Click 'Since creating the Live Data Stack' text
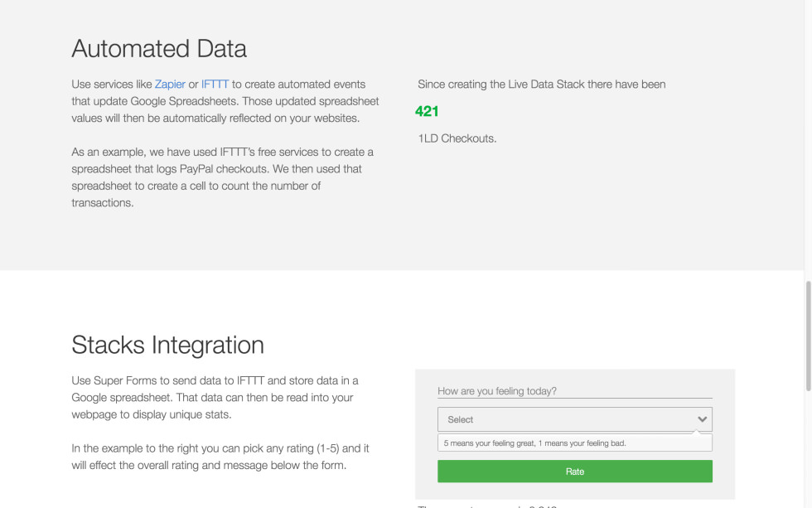 point(542,85)
